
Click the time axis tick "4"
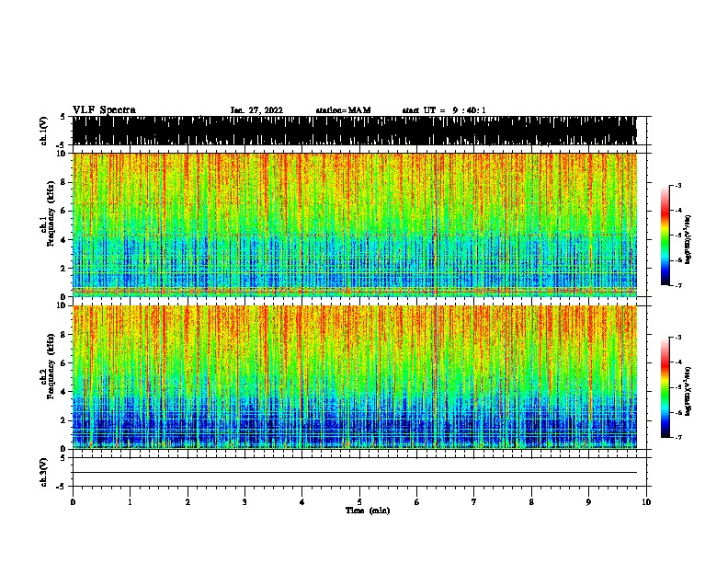pyautogui.click(x=302, y=502)
